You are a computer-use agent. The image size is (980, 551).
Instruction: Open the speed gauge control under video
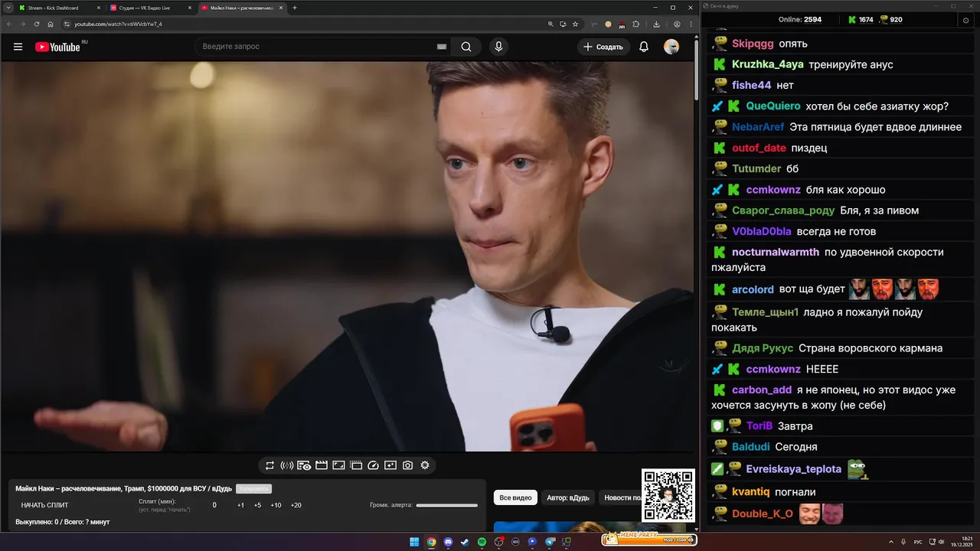(374, 465)
